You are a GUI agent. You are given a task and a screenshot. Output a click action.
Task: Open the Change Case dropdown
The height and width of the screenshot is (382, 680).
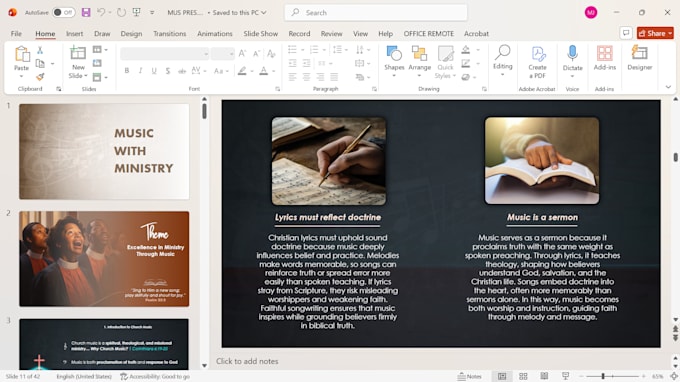point(221,71)
